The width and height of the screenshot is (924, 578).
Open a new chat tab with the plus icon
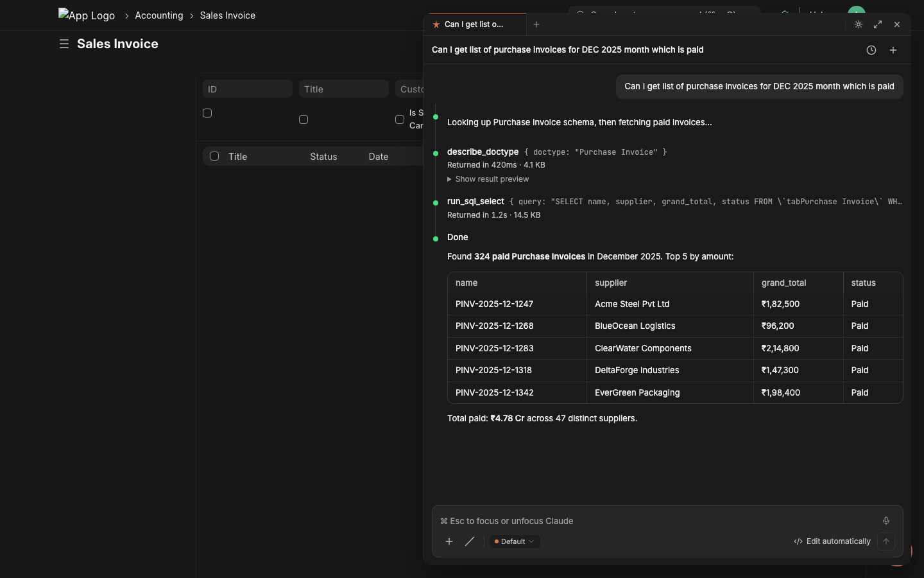(x=536, y=24)
